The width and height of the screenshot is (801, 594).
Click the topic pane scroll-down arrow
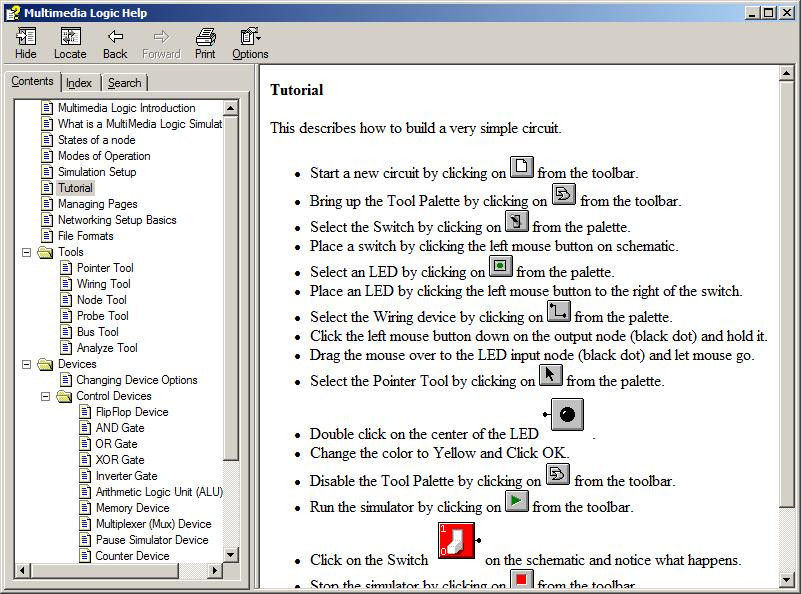tap(787, 580)
